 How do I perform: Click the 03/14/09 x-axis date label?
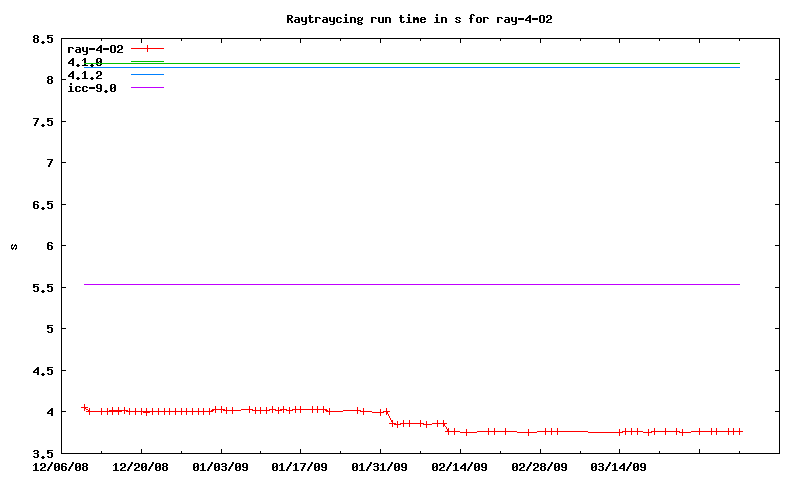coord(619,466)
